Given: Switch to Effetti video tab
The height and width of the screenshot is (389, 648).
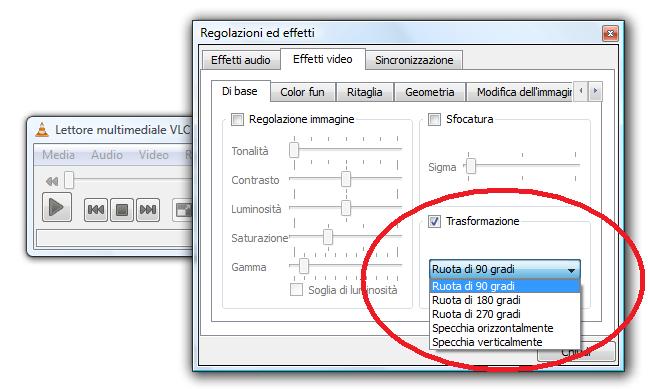Looking at the screenshot, I should (322, 59).
